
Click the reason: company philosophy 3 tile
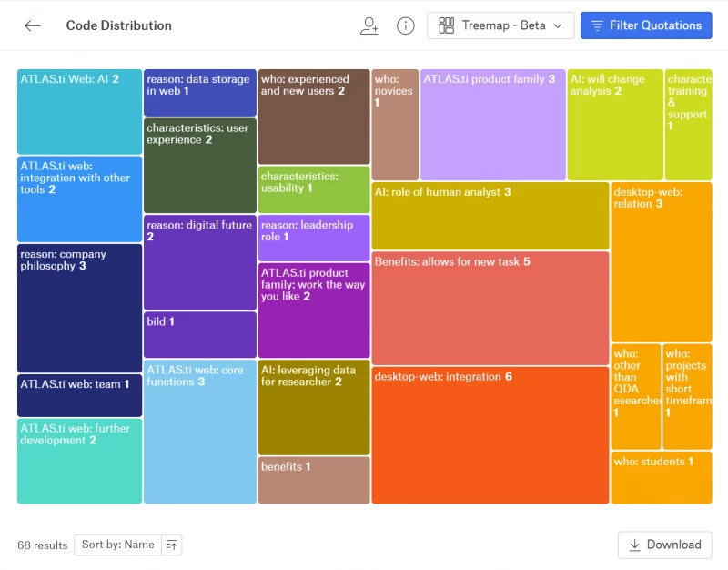pos(80,308)
